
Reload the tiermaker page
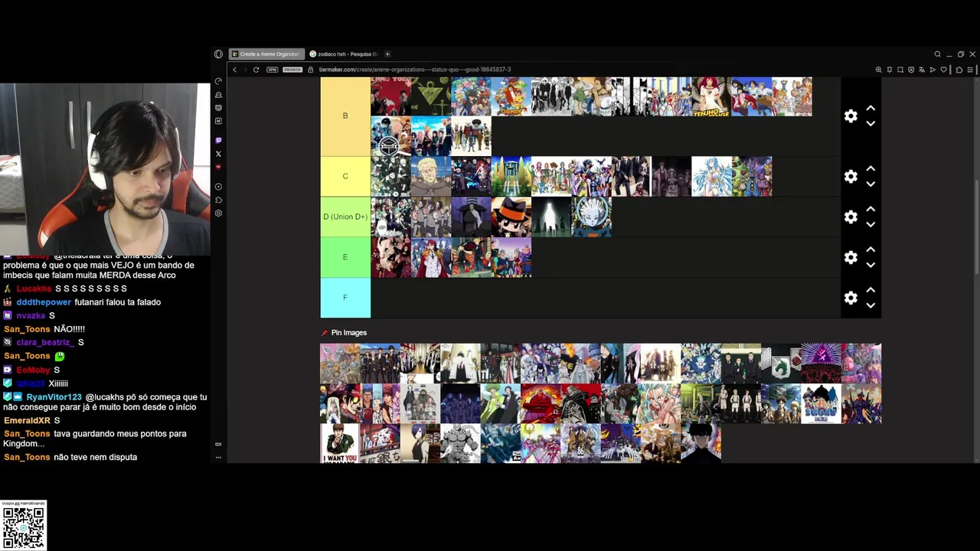(256, 70)
